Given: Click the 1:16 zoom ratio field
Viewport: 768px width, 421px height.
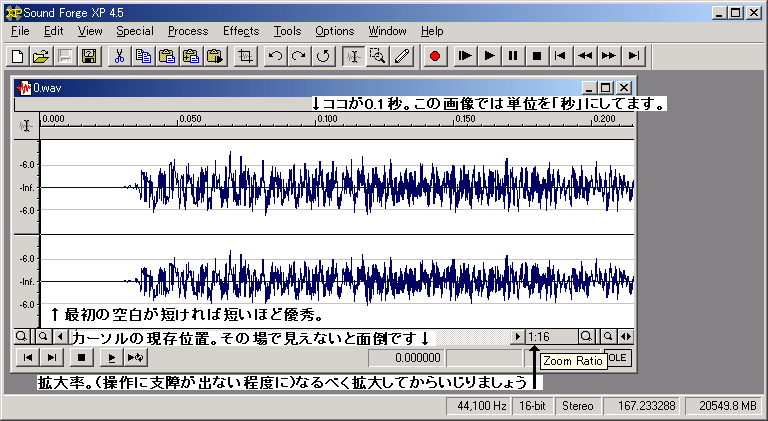Looking at the screenshot, I should (552, 337).
